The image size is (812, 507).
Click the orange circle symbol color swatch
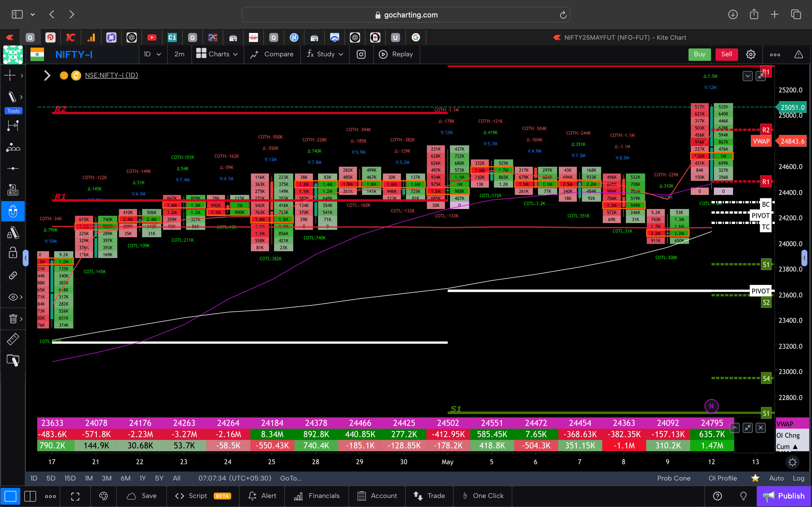pos(64,75)
